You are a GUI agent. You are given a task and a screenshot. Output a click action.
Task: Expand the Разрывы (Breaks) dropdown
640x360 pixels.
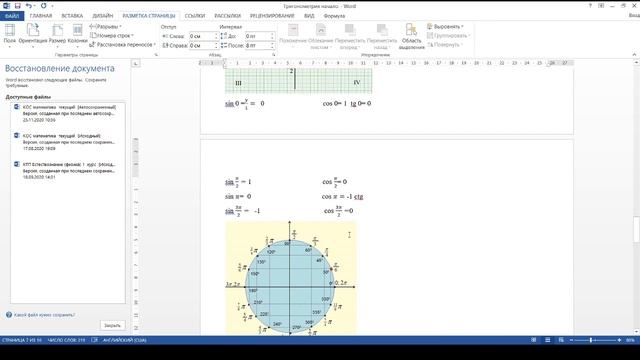click(x=105, y=27)
